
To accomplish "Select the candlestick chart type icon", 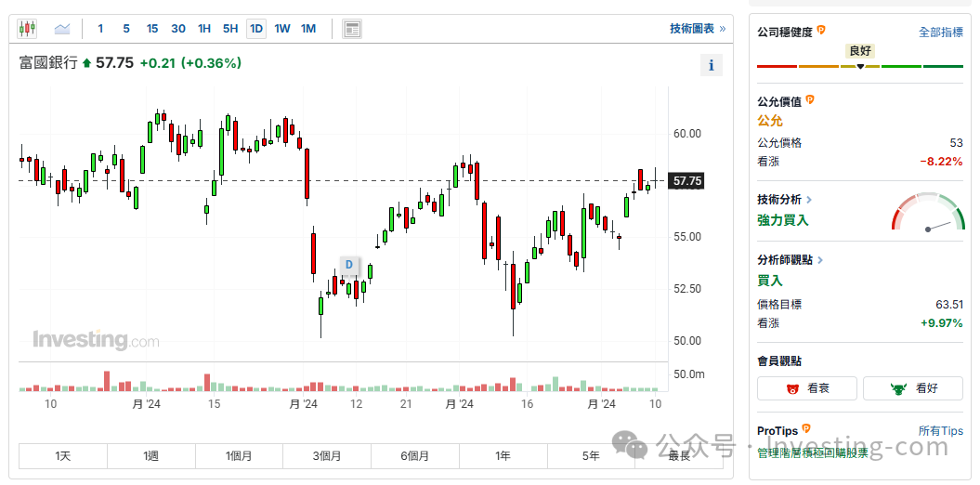I will pyautogui.click(x=28, y=29).
